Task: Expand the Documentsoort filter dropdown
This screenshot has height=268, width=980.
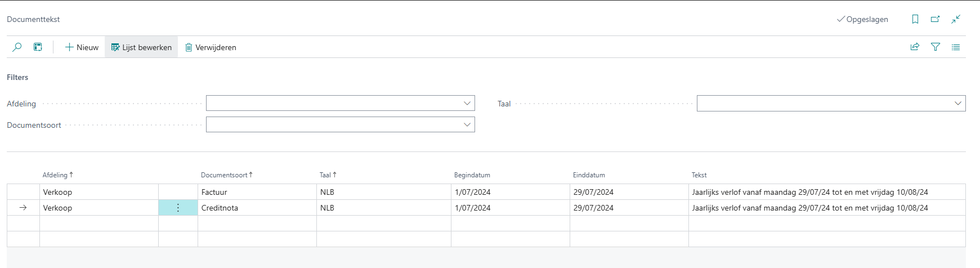Action: (x=467, y=124)
